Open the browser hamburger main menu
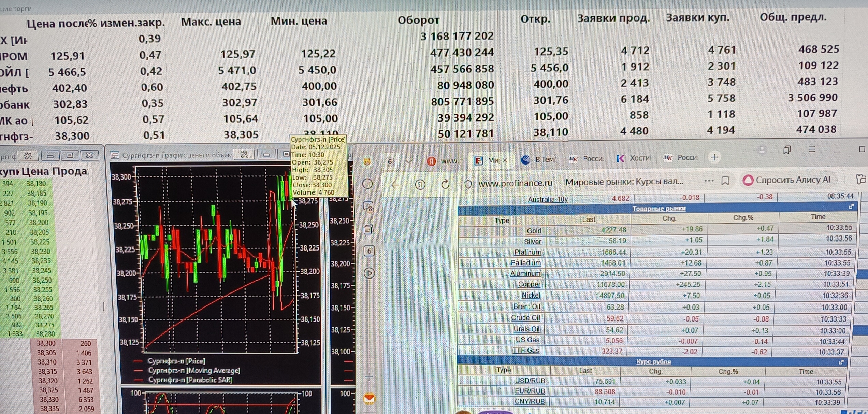Viewport: 868px width, 414px height. [x=812, y=149]
